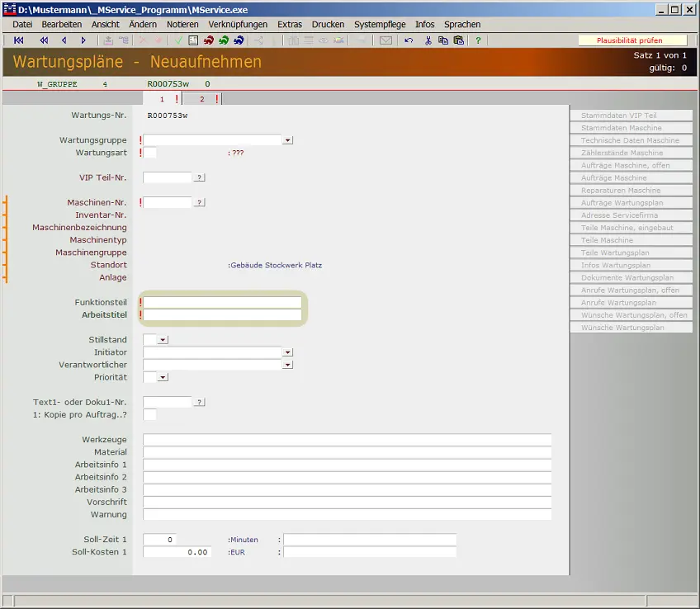Click the clipboard paste icon
Screen dimensions: 700x609
[458, 40]
